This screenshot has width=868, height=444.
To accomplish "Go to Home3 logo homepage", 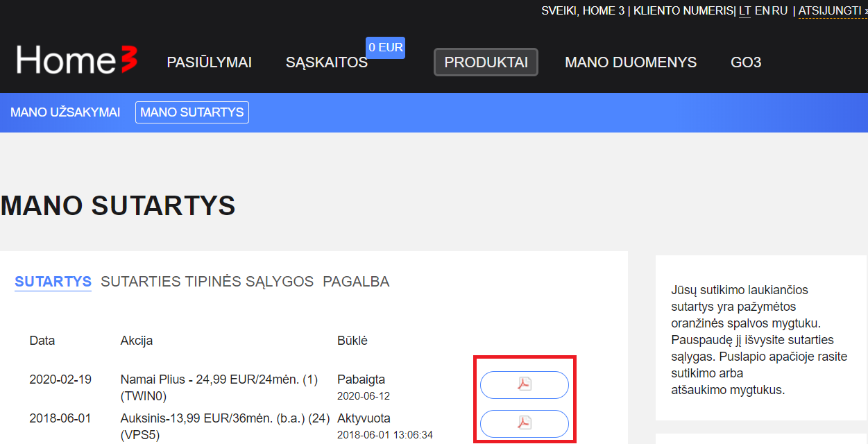I will [x=76, y=60].
